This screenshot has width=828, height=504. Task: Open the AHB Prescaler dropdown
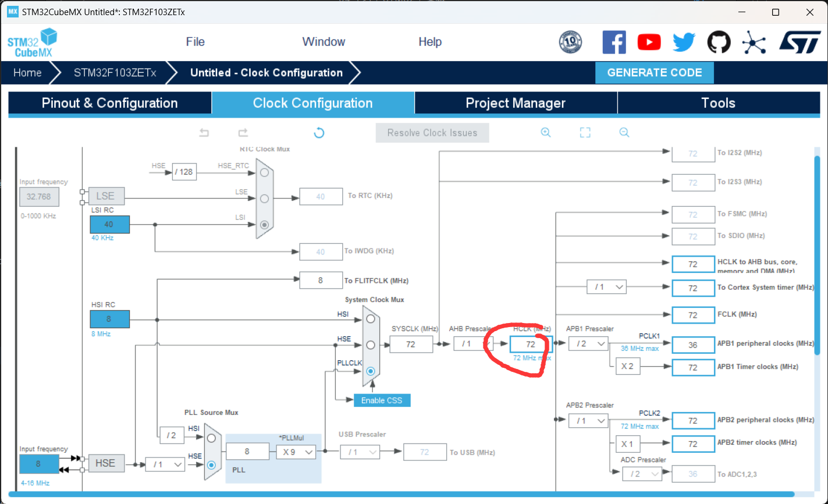pos(474,344)
